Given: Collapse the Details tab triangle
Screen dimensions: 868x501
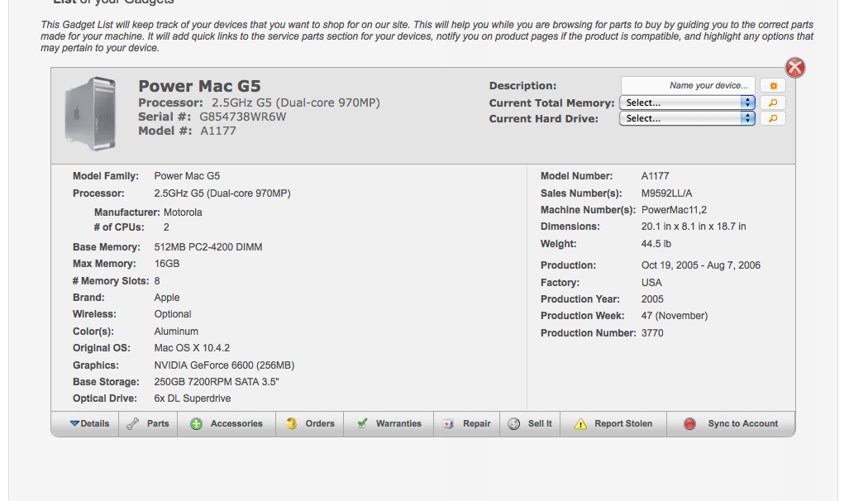Looking at the screenshot, I should [74, 423].
